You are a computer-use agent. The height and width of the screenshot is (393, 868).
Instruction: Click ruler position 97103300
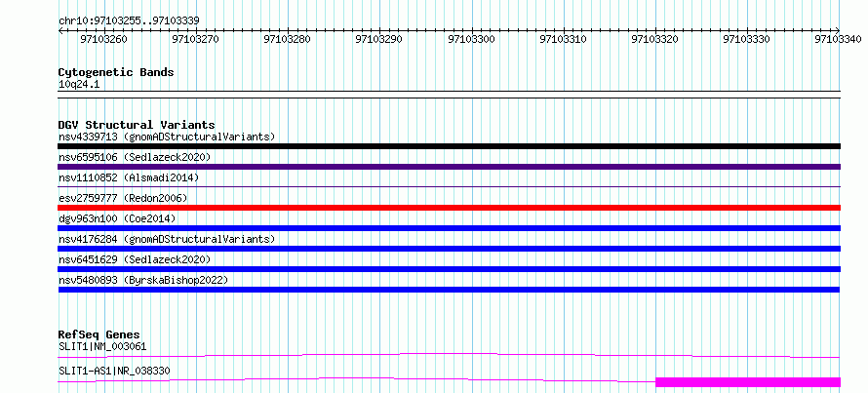coord(472,39)
